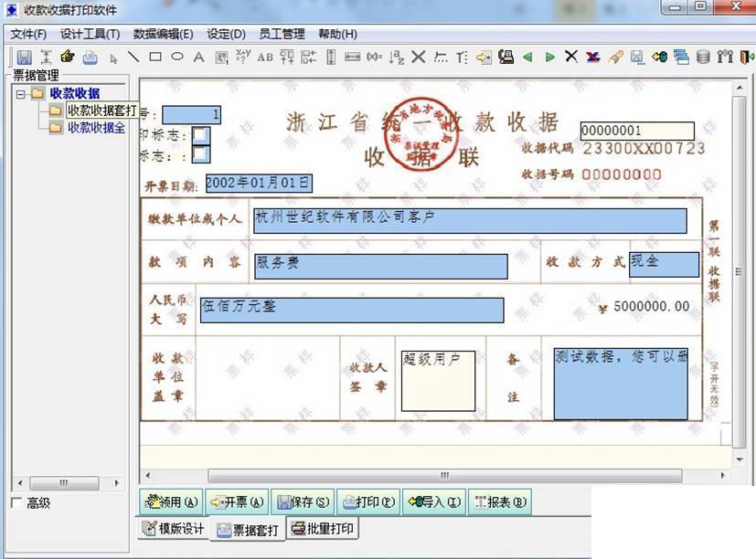This screenshot has height=559, width=756.
Task: Click the stacked windows toolbar icon
Action: [681, 57]
